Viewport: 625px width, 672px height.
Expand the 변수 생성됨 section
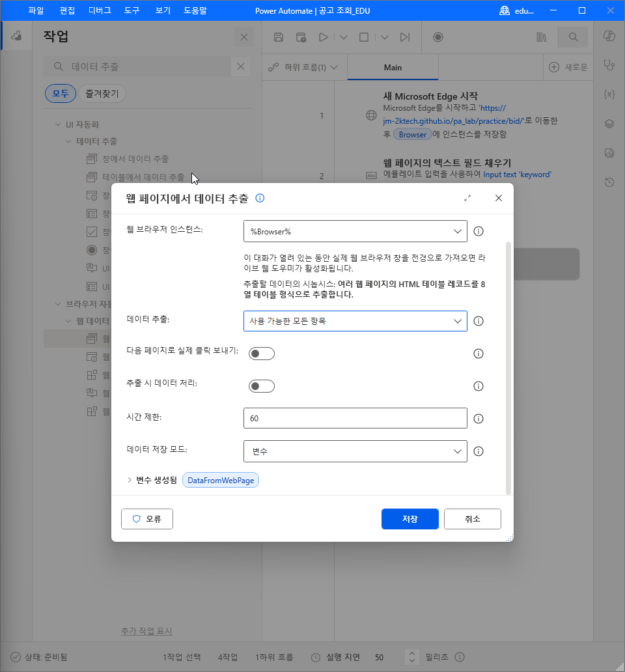(130, 480)
